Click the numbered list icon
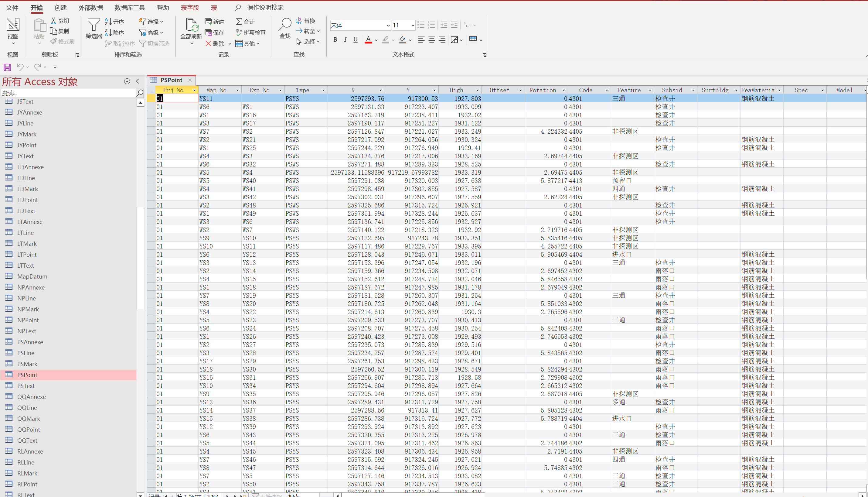The width and height of the screenshot is (868, 497). [x=431, y=25]
